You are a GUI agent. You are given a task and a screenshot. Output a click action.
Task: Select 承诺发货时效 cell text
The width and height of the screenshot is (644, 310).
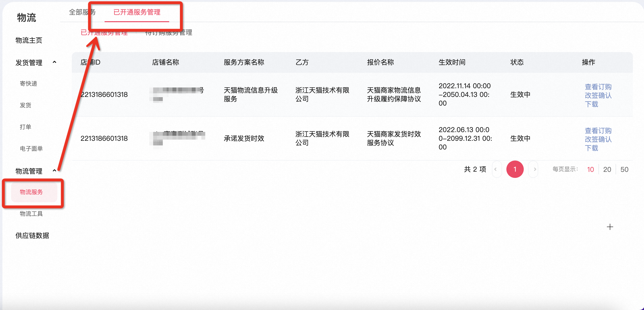click(x=244, y=138)
